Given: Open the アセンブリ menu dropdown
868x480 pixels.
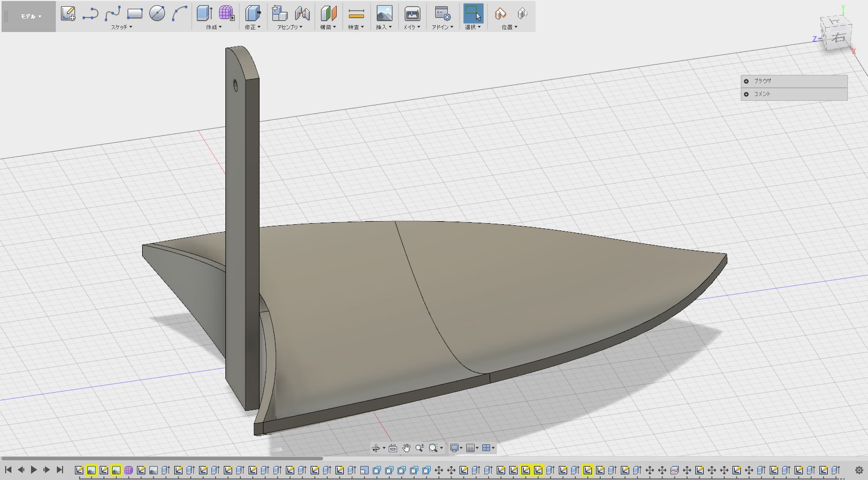Looking at the screenshot, I should (x=290, y=27).
